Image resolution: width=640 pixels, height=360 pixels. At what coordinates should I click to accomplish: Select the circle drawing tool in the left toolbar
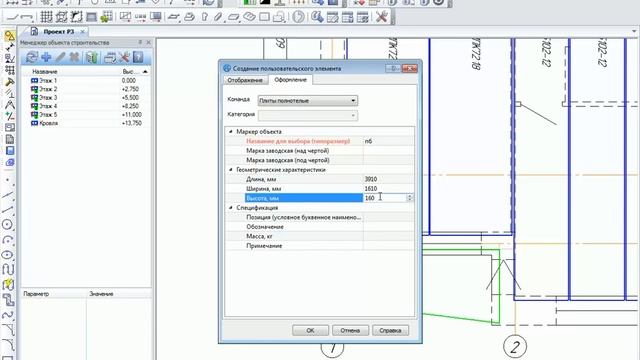pos(8,224)
